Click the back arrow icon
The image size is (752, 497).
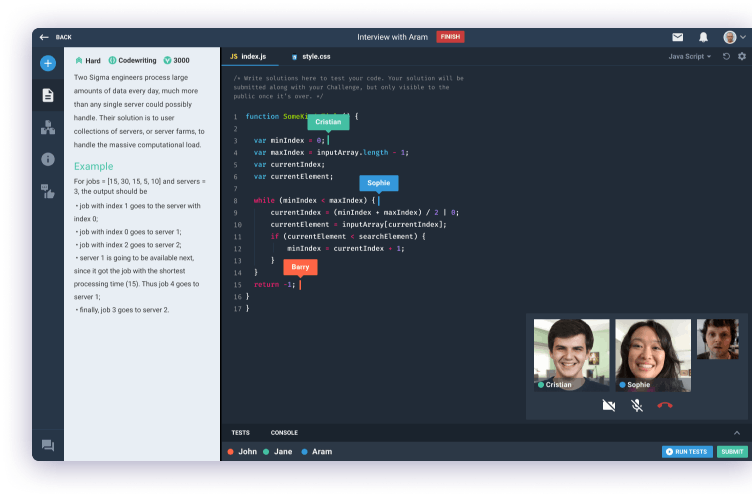click(44, 37)
